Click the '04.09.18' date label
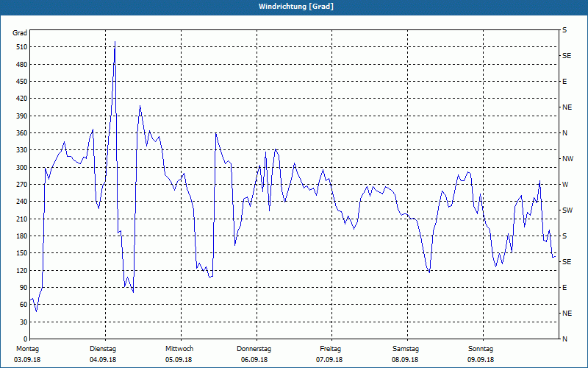The width and height of the screenshot is (588, 368). (103, 360)
